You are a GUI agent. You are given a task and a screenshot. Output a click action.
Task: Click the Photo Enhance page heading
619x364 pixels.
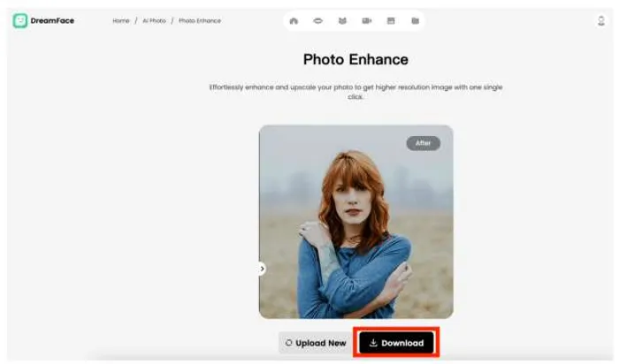coord(355,60)
